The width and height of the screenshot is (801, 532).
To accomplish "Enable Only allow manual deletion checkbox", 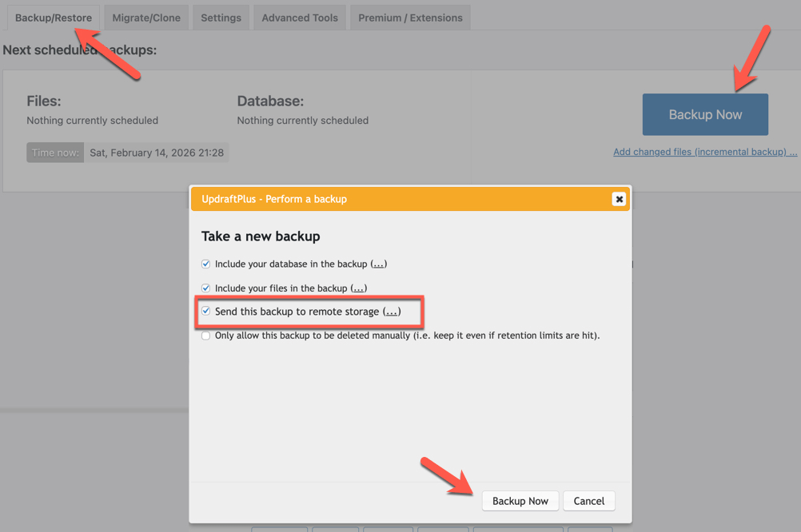I will click(206, 336).
